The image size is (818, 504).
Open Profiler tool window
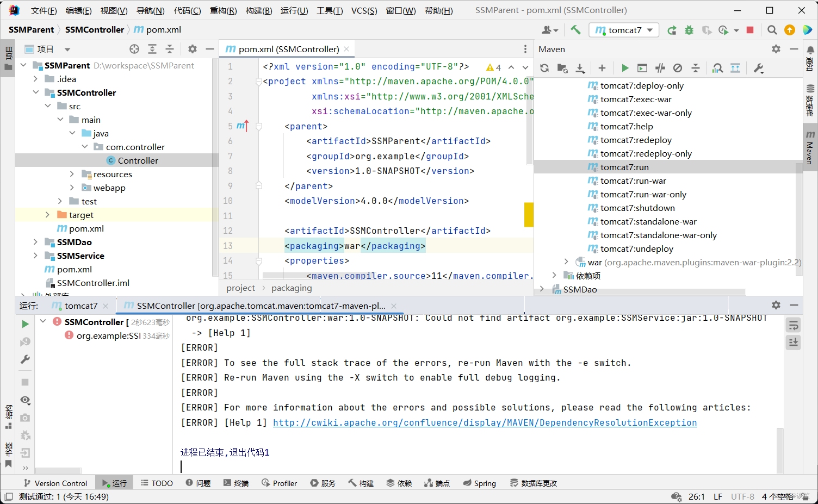(x=279, y=483)
